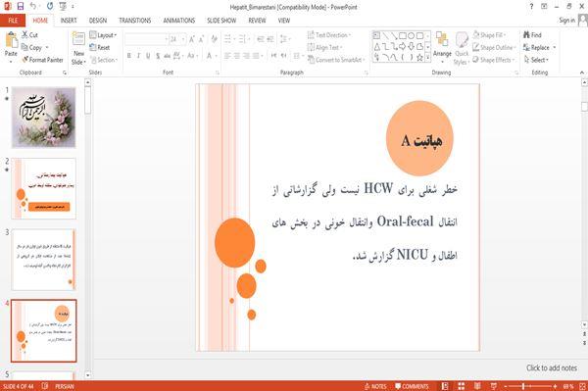Switch to the TRANSITIONS tab
Screen dimensions: 588x391
pos(135,21)
